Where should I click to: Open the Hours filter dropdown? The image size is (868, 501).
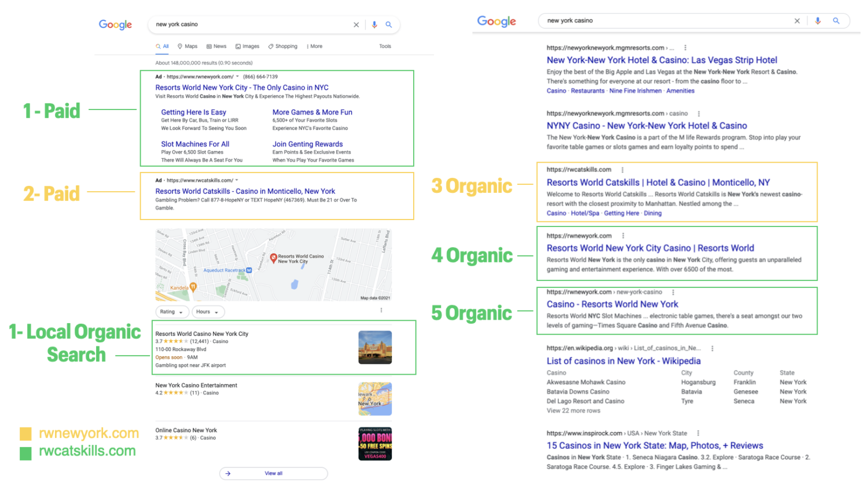(208, 312)
